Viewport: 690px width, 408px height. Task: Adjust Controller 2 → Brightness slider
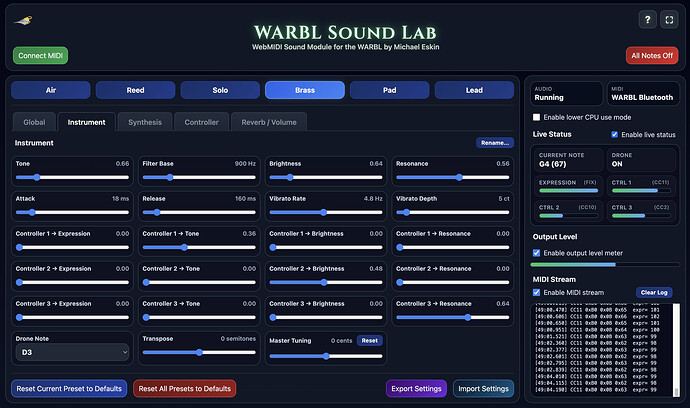(x=326, y=282)
